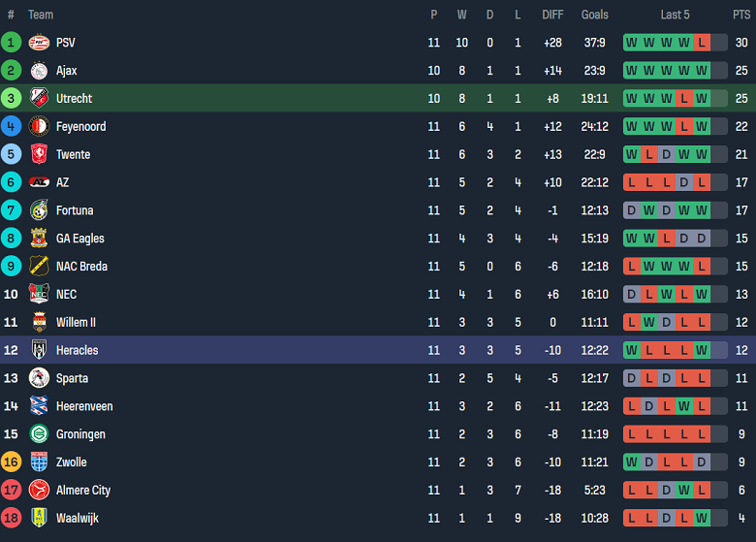Open the Waalwijk team name link
Screen dimensions: 756x542
click(77, 519)
